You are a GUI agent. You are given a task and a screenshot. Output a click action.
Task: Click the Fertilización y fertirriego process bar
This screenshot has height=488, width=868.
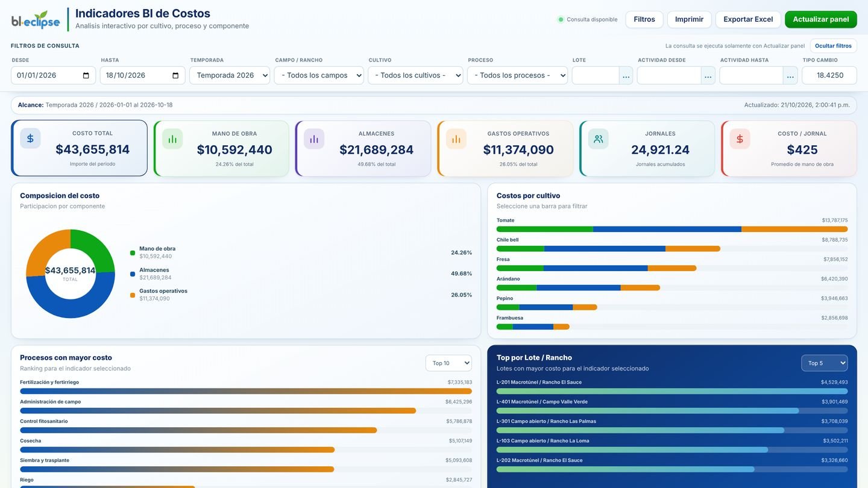point(246,392)
